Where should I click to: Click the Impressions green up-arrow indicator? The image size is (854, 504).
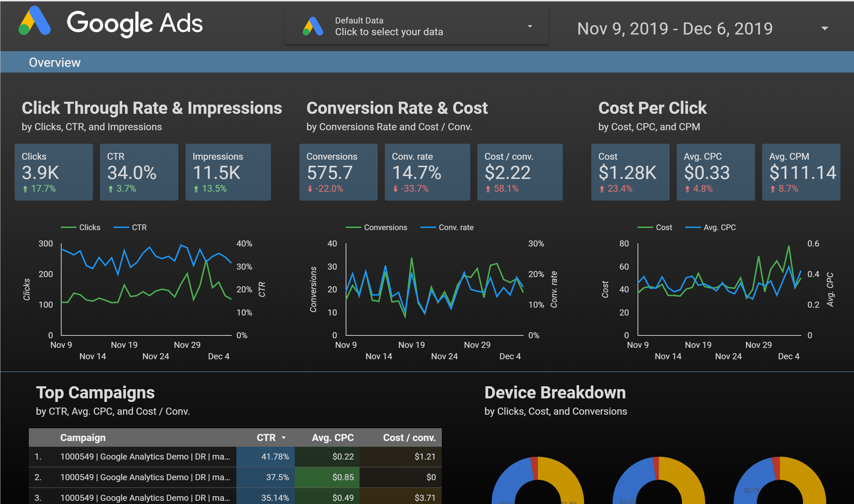(196, 189)
